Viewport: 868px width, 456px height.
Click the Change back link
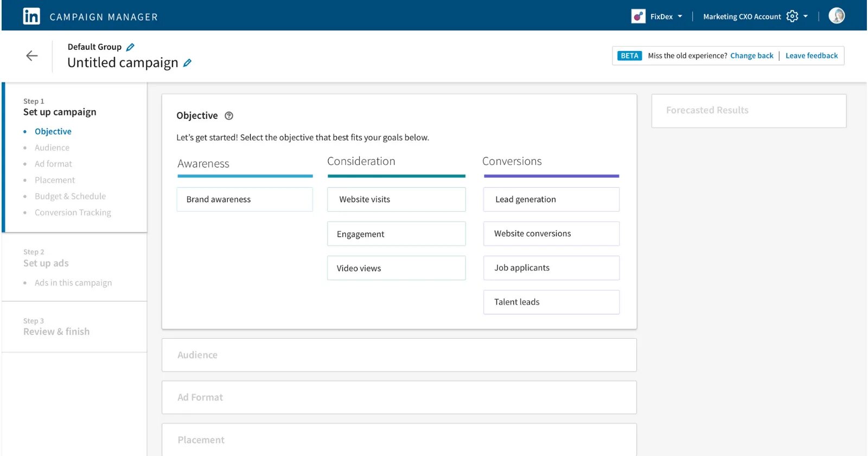coord(751,55)
